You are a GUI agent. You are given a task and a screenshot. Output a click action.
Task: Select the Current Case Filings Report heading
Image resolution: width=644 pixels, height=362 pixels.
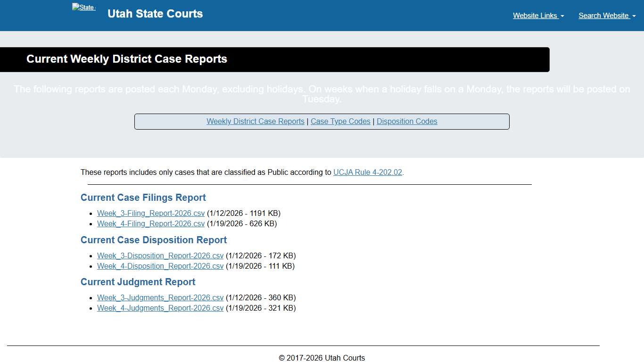[x=143, y=197]
